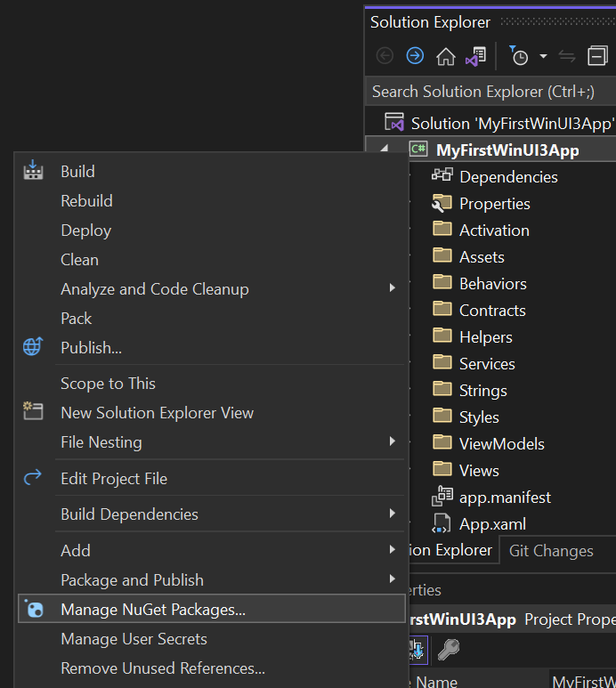
Task: Select the Behaviors folder
Action: point(493,284)
